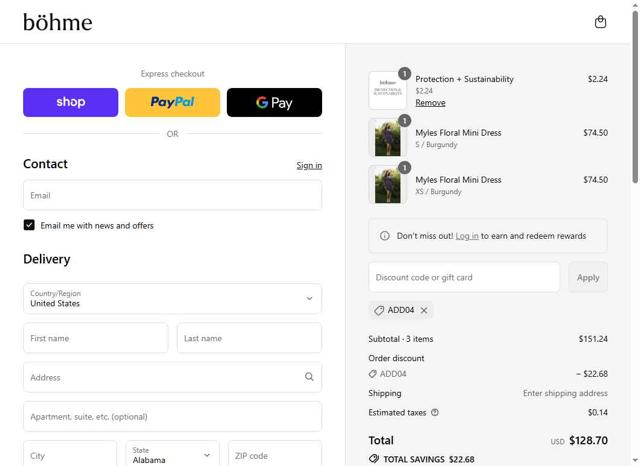This screenshot has width=640, height=466.
Task: Open the Sign in link
Action: (309, 165)
